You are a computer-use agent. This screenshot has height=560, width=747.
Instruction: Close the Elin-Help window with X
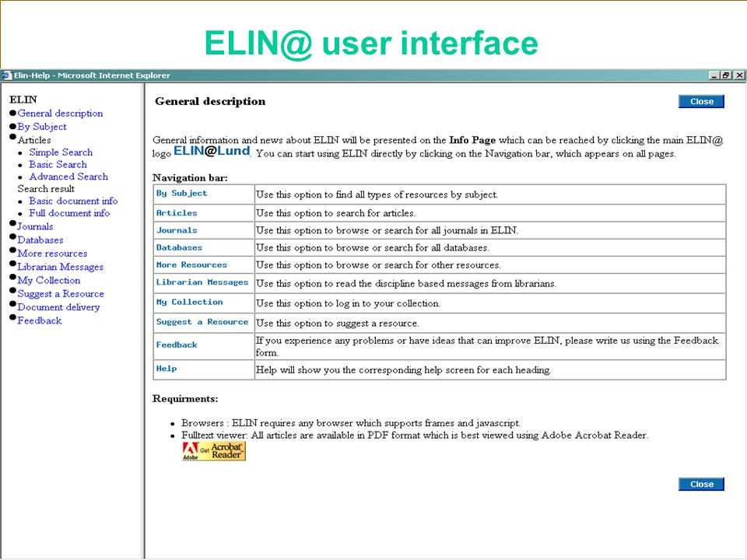tap(739, 75)
